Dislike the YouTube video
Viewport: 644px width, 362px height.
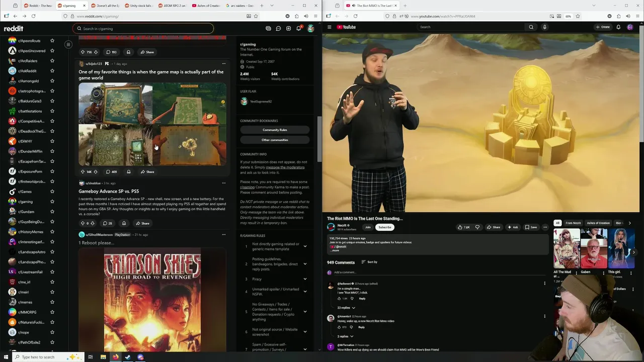(477, 227)
